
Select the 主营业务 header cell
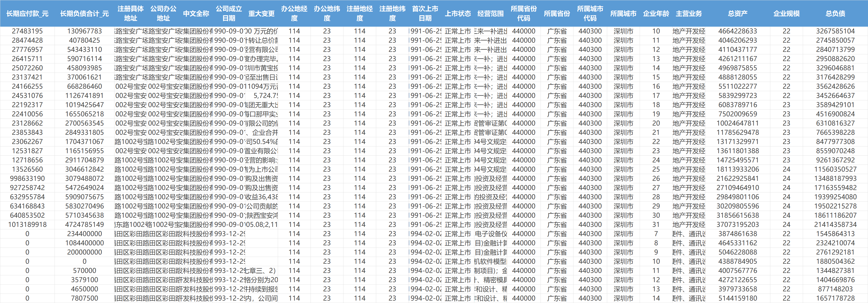tap(688, 14)
